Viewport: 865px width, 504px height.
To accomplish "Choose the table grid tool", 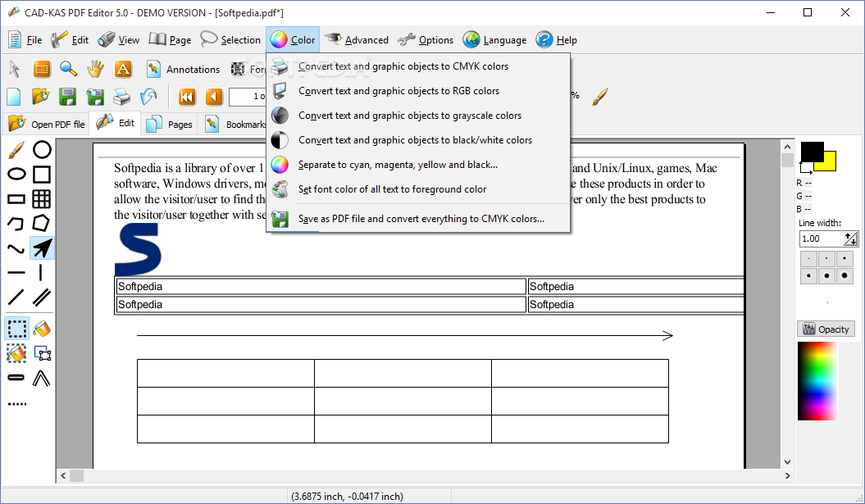I will click(41, 198).
